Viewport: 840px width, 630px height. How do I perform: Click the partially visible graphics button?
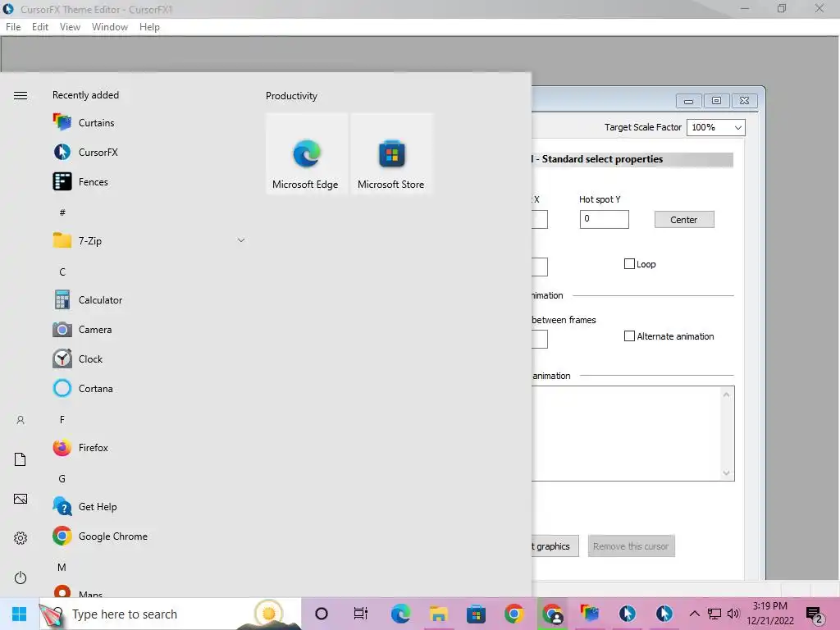click(x=555, y=546)
